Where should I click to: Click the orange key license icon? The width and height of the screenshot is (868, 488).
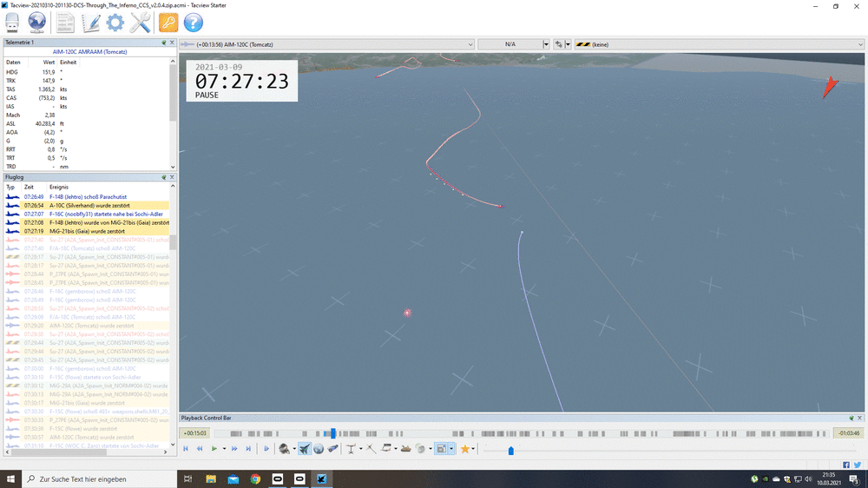tap(168, 23)
